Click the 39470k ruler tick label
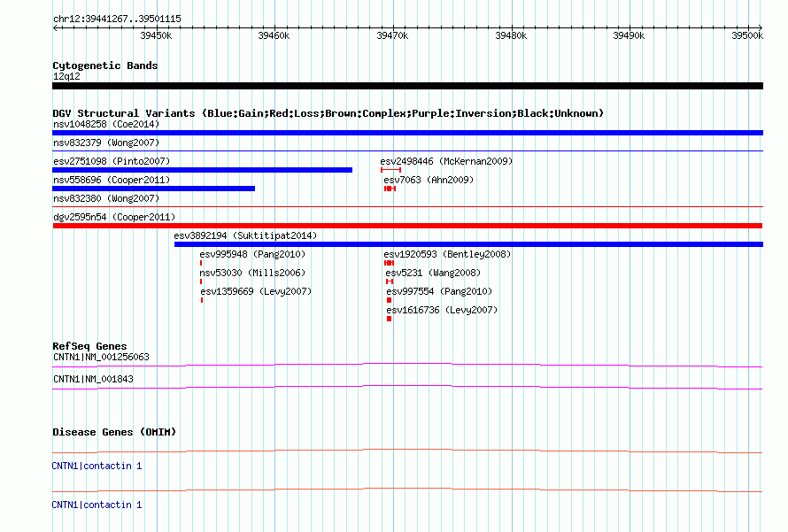The image size is (788, 532). pos(392,35)
